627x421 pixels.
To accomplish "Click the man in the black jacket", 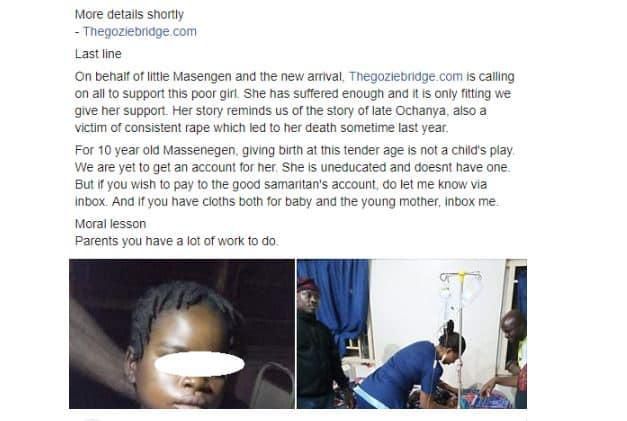I will pyautogui.click(x=320, y=344).
